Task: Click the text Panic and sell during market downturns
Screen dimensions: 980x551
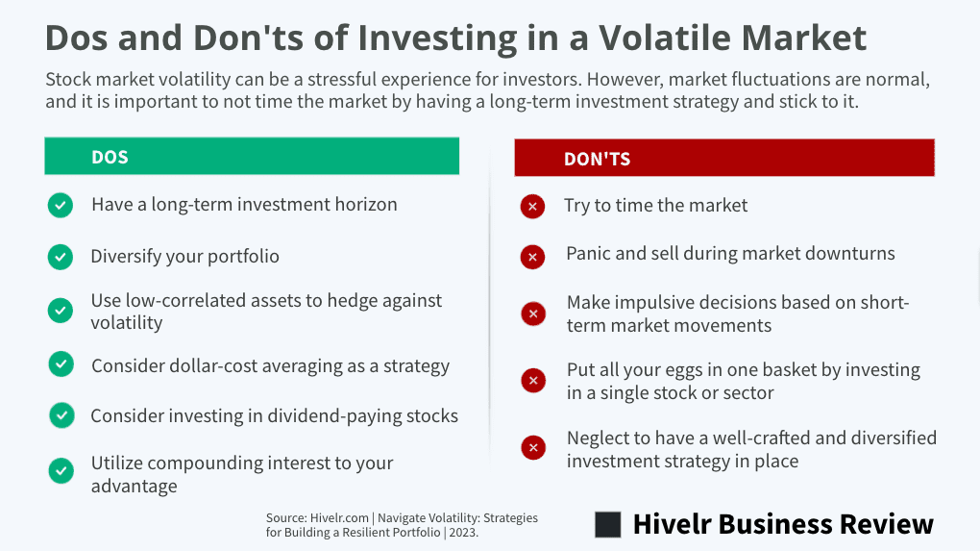Action: pos(730,253)
